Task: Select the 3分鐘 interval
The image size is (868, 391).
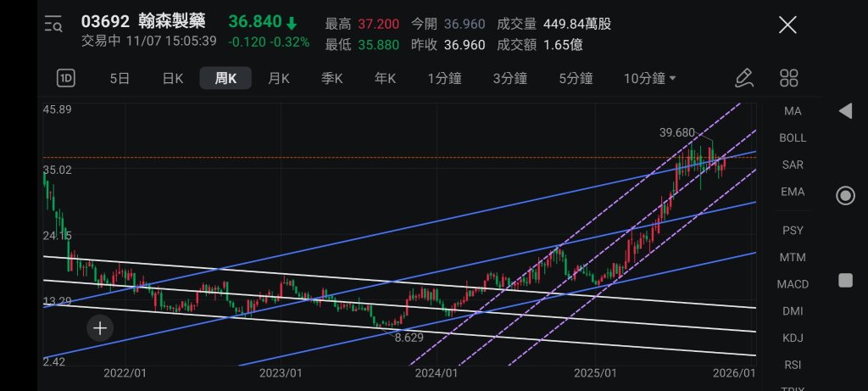Action: (509, 79)
